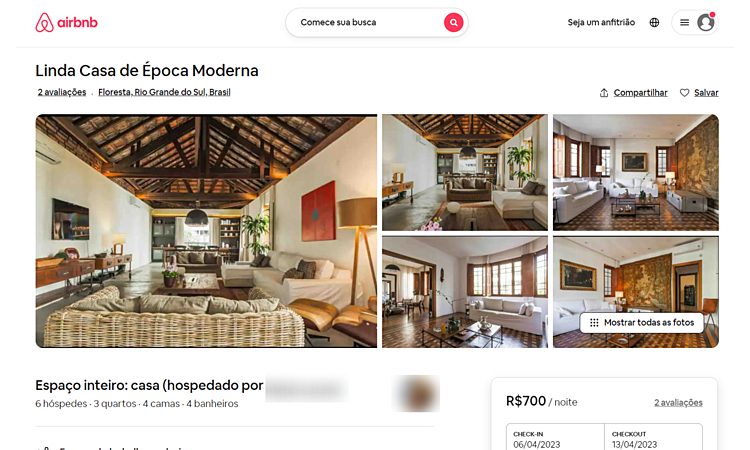Click the red search magnifier button
750x450 pixels.
[x=453, y=22]
